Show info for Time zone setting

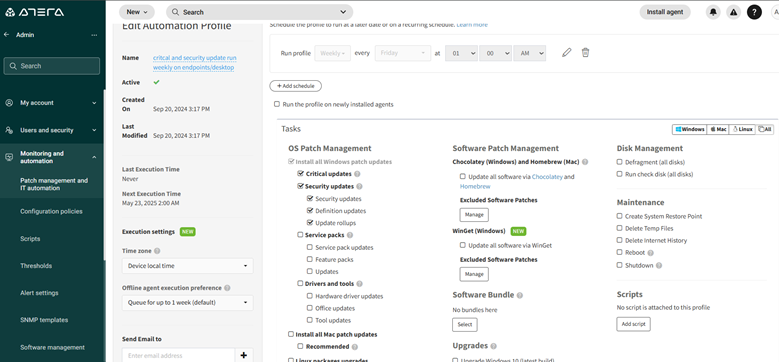(157, 251)
